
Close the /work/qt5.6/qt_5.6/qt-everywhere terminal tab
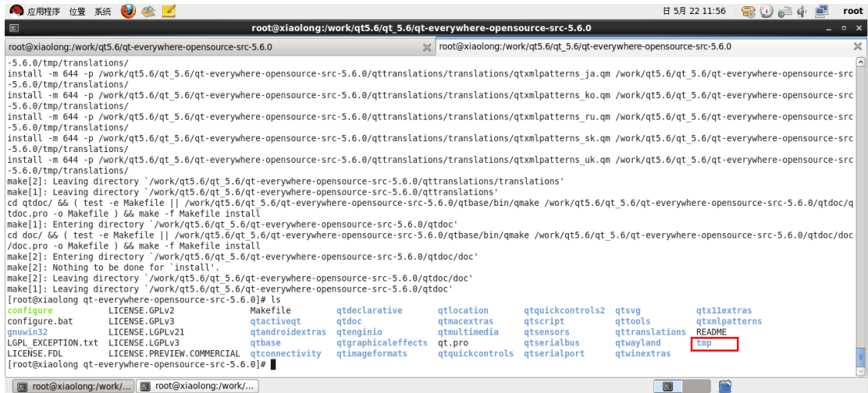point(857,48)
